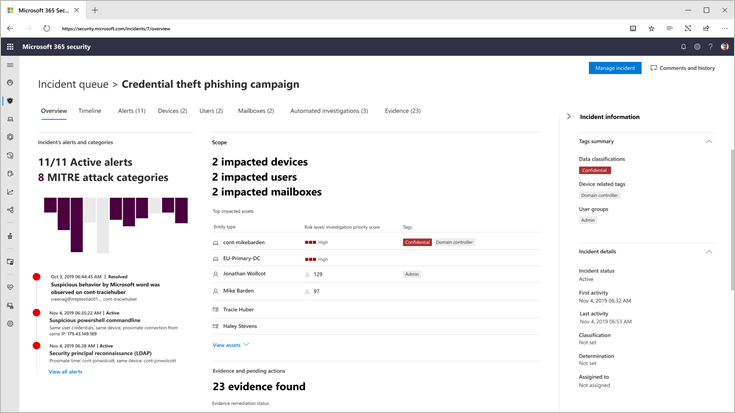Viewport: 735px width, 413px height.
Task: Toggle the hamburger navigation menu
Action: click(10, 65)
